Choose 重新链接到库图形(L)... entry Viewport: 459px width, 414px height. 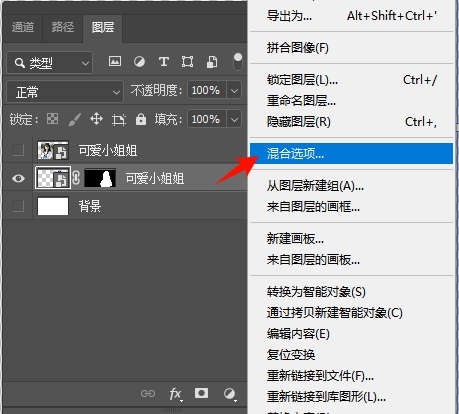pyautogui.click(x=351, y=397)
